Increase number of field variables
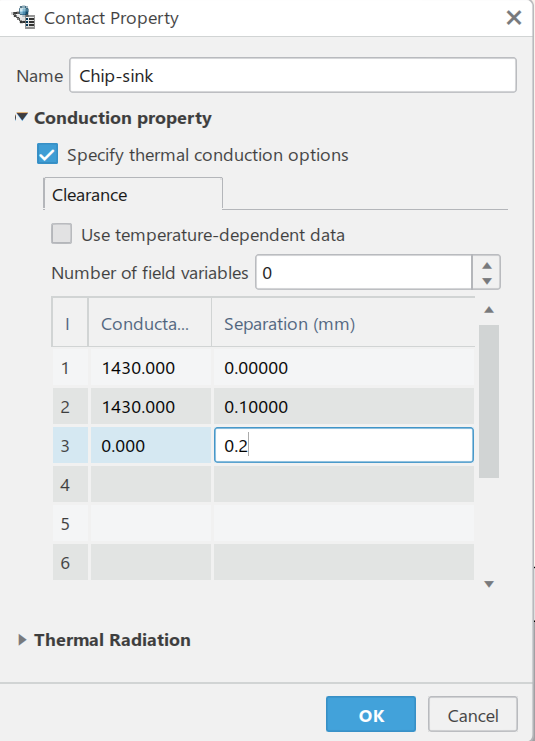535x741 pixels. [x=487, y=265]
